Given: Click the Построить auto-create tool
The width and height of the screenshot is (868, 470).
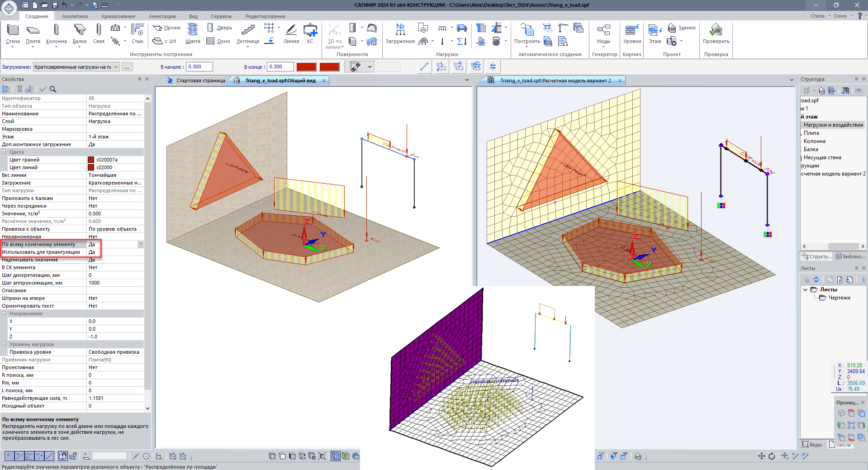Looking at the screenshot, I should pos(527,34).
